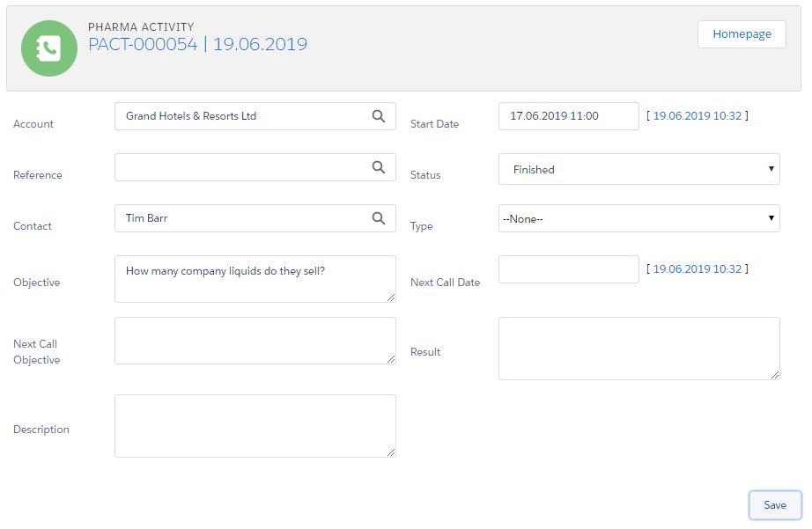
Task: Click the date link beside Next Call Date
Action: [697, 268]
